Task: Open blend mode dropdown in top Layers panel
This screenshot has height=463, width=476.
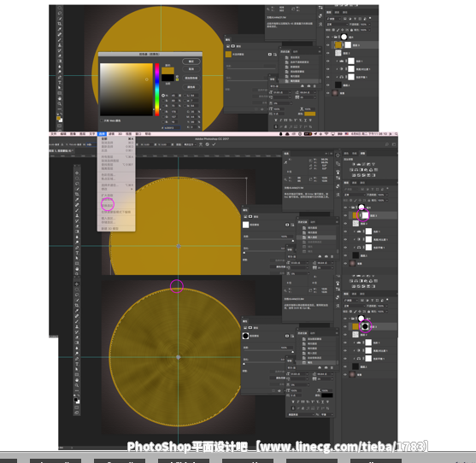Action: tap(337, 24)
